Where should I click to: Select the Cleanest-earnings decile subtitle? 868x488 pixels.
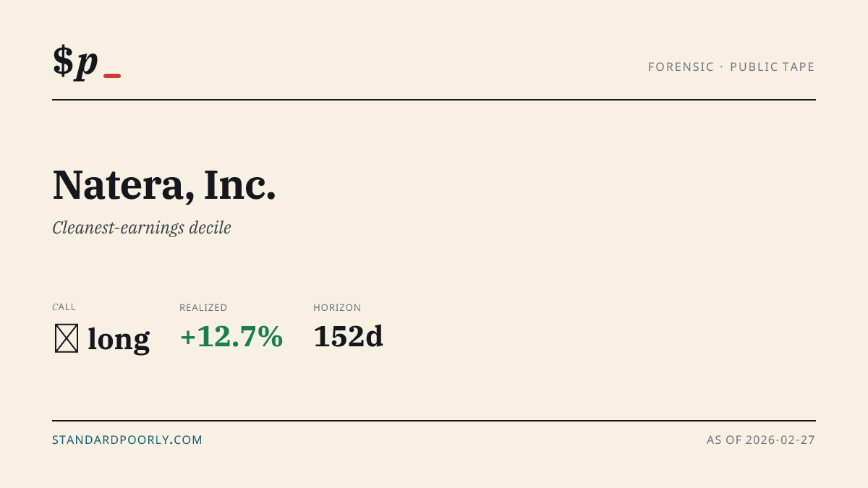click(x=142, y=228)
